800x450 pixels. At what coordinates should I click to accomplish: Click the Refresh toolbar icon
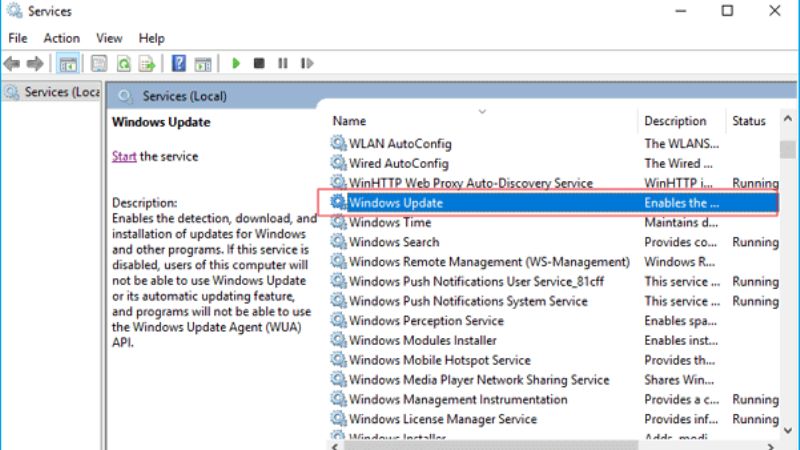(x=123, y=64)
